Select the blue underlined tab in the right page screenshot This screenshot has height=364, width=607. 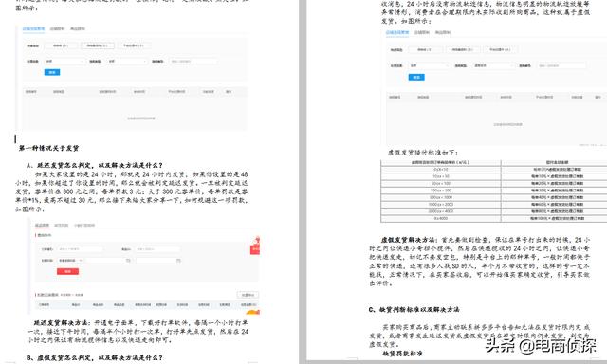click(x=396, y=33)
